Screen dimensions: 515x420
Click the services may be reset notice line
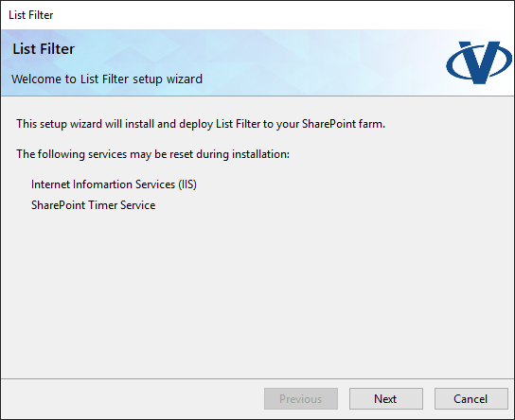[x=153, y=154]
